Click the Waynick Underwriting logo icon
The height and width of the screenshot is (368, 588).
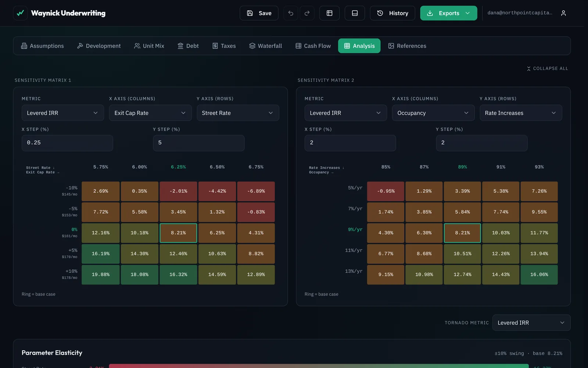pyautogui.click(x=20, y=13)
